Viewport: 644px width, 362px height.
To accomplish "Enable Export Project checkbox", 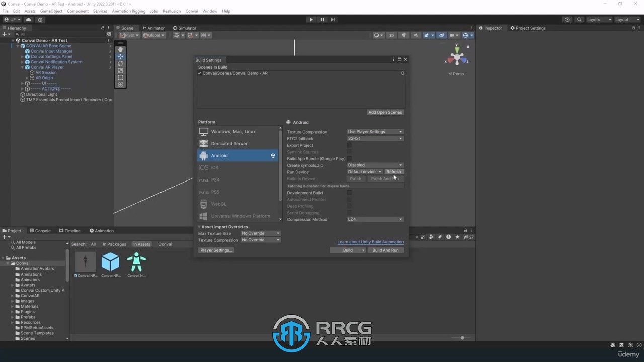I will pyautogui.click(x=349, y=145).
